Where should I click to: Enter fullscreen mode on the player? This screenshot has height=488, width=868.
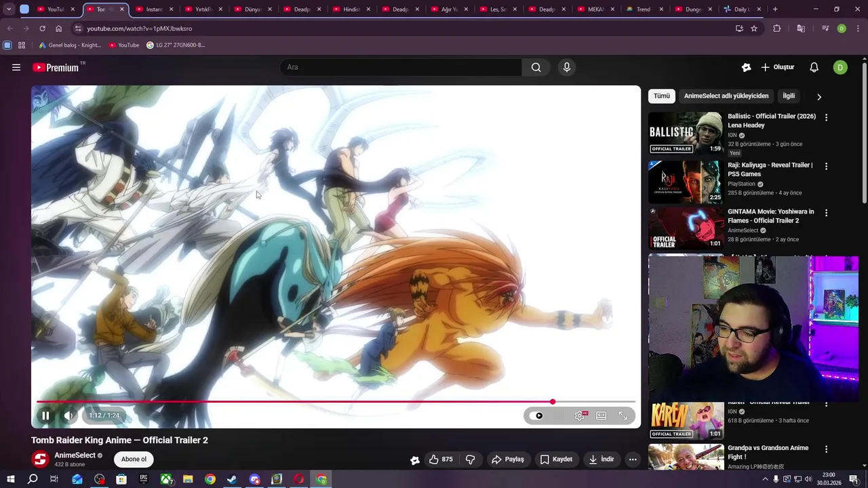[623, 415]
